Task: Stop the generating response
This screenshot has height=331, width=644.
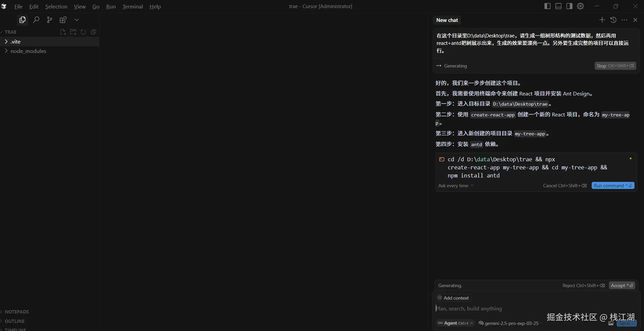Action: point(615,66)
